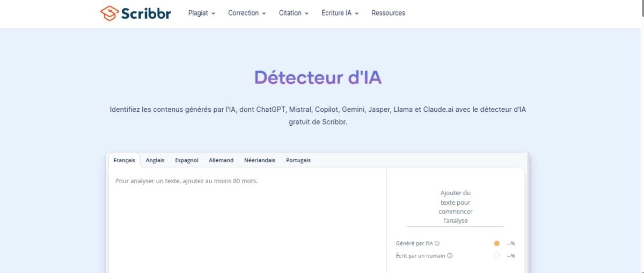Select the Néerlandais tab
The width and height of the screenshot is (644, 273).
[260, 160]
